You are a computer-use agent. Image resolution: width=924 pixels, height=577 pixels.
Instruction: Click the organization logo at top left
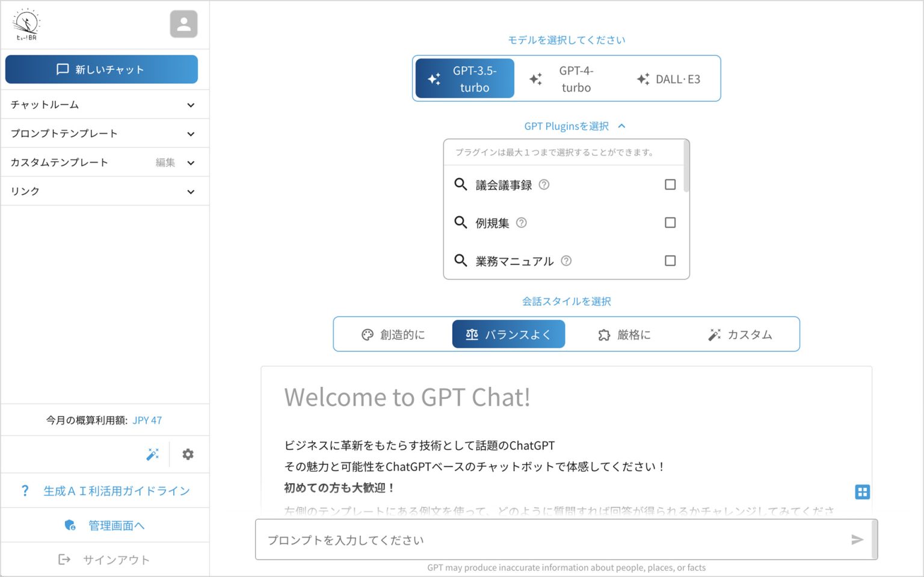(x=26, y=25)
